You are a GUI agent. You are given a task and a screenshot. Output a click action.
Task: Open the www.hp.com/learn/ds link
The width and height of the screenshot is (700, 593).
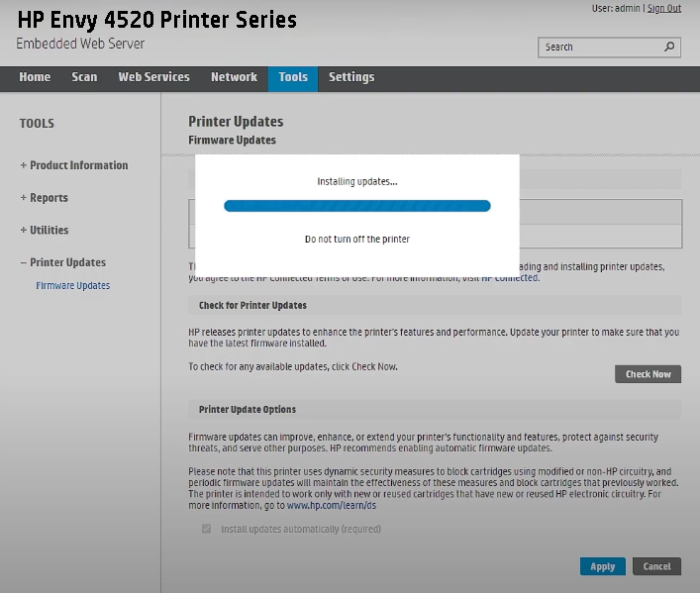(332, 506)
